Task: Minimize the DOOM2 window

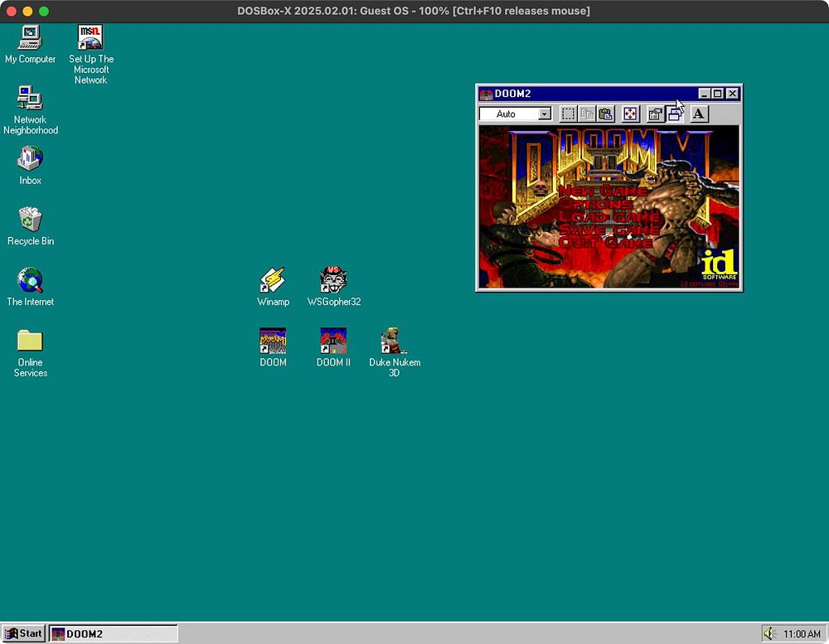Action: click(704, 94)
